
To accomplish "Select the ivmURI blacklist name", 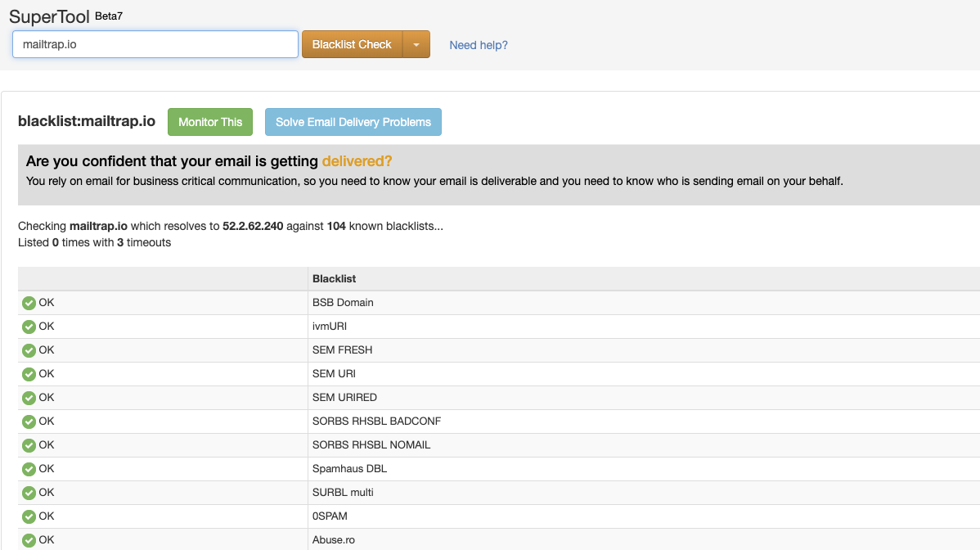I will 330,327.
